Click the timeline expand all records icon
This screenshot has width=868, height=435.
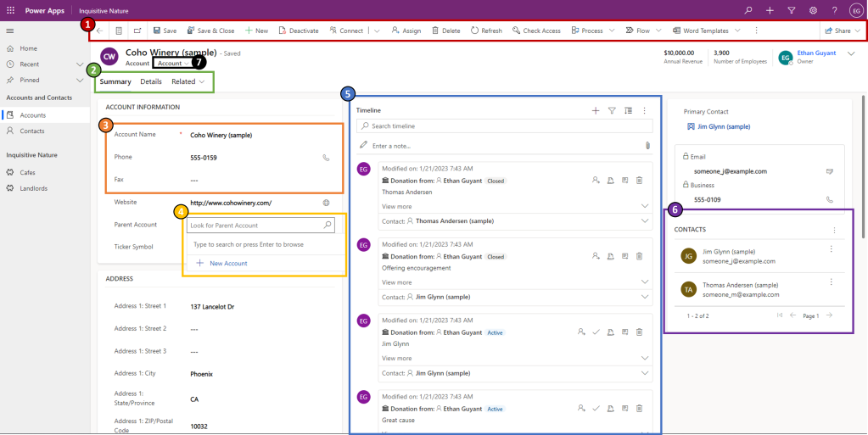(628, 111)
